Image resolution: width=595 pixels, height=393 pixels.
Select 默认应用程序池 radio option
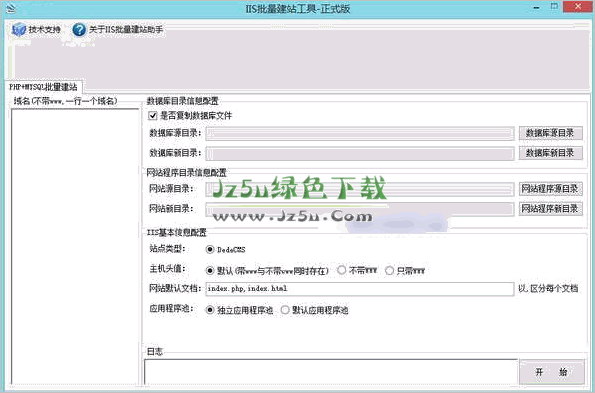[285, 310]
